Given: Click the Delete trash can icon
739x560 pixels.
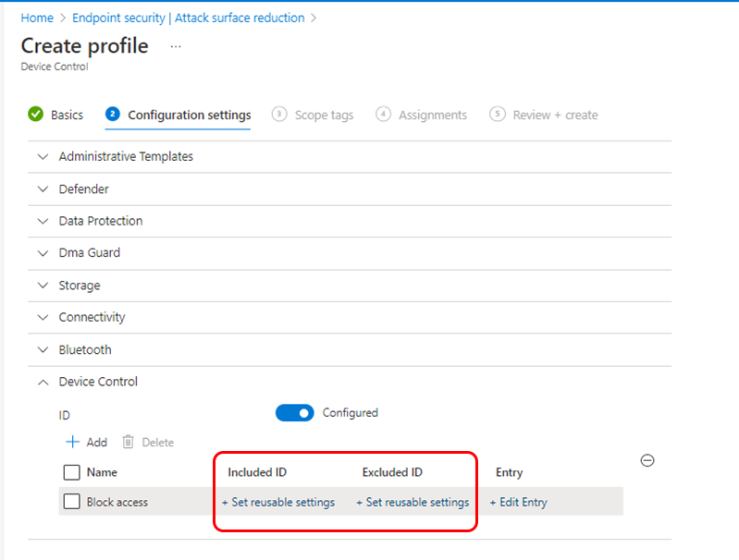Looking at the screenshot, I should pos(128,442).
